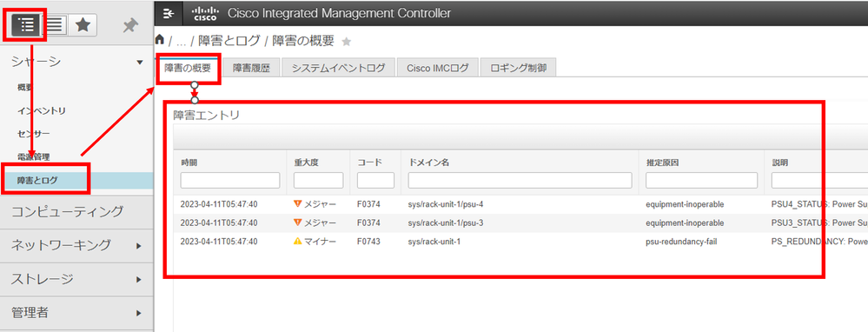The image size is (868, 332).
Task: Select equipment-inoperable in psu-3 row
Action: (685, 223)
